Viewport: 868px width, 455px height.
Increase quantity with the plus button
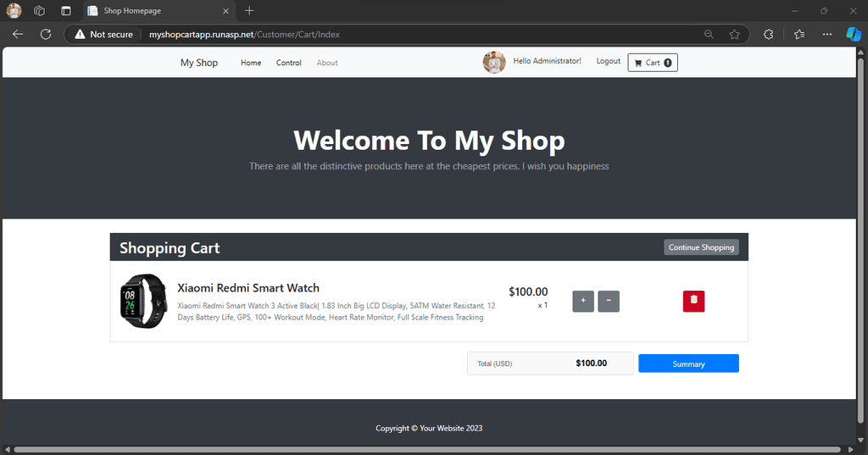[583, 301]
